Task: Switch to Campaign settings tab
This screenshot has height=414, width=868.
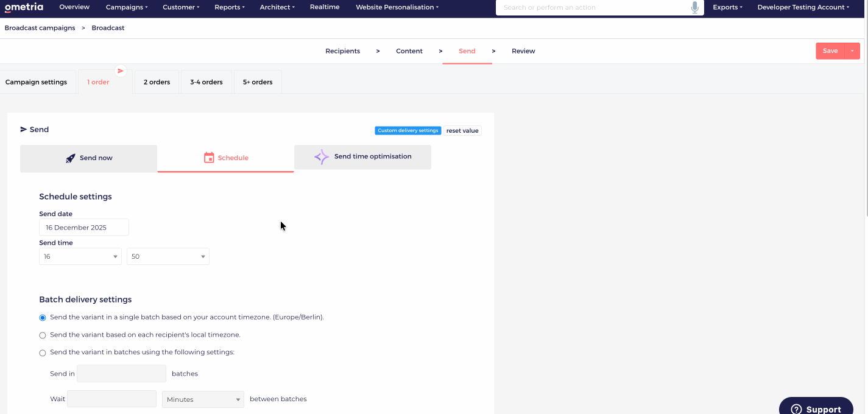Action: (37, 82)
